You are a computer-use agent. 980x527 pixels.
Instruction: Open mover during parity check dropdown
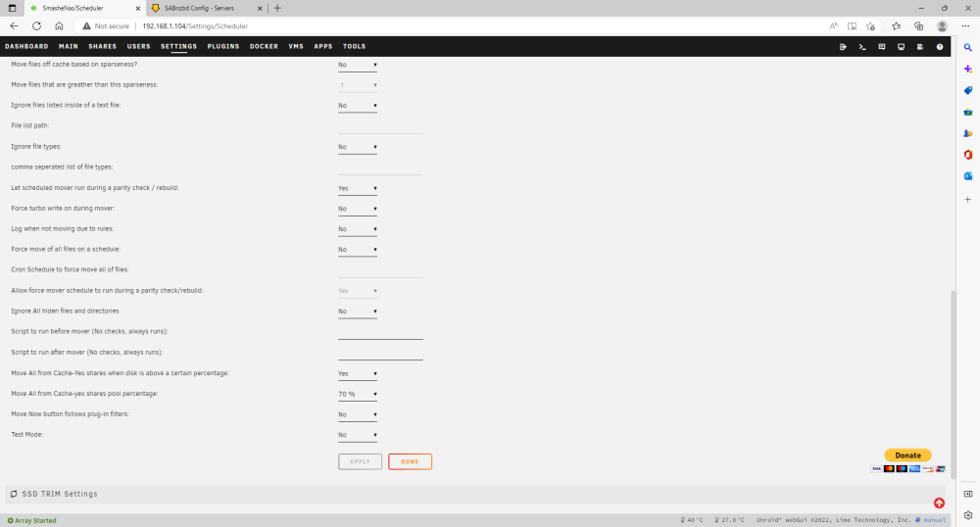(358, 189)
